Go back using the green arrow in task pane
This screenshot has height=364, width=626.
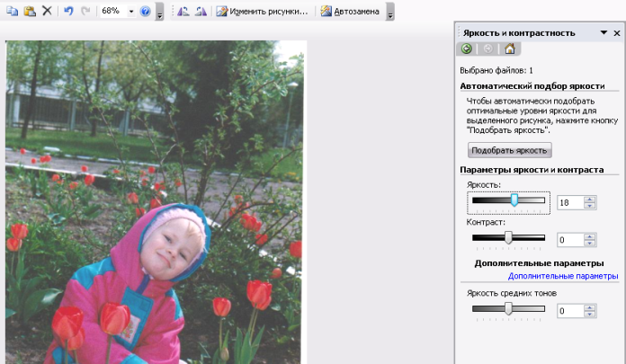point(466,49)
